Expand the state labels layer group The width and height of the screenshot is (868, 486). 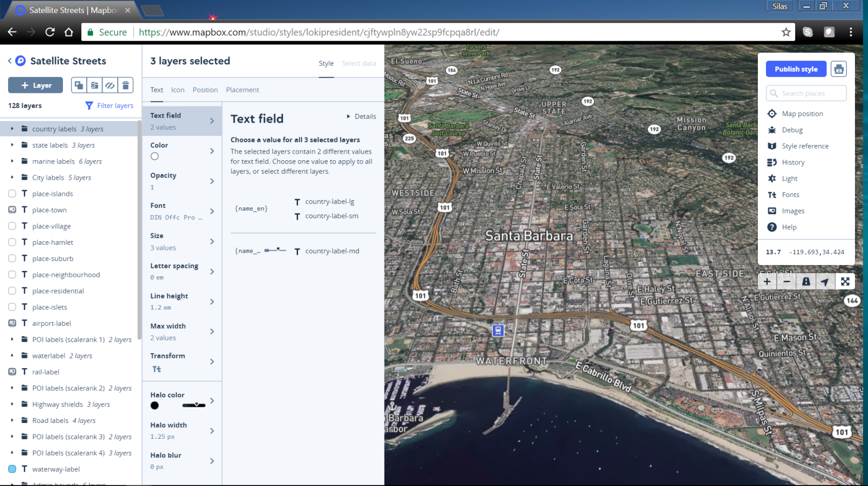coord(12,145)
